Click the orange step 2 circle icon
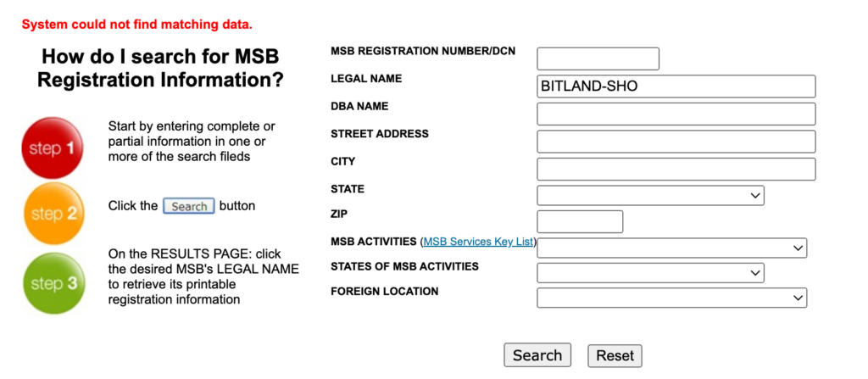The image size is (868, 379). (x=53, y=214)
